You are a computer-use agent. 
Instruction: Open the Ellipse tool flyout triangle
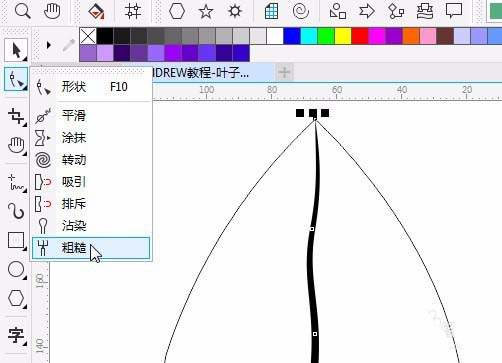point(25,278)
